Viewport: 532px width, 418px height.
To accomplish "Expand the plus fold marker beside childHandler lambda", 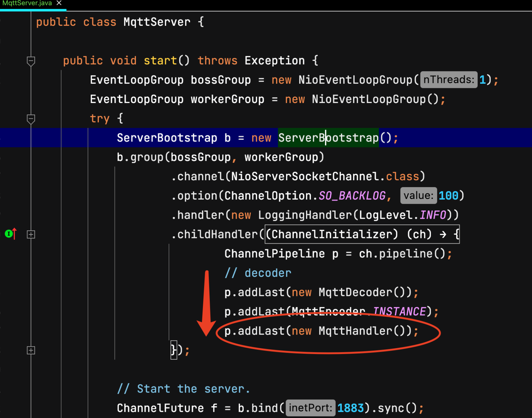I will [x=31, y=235].
